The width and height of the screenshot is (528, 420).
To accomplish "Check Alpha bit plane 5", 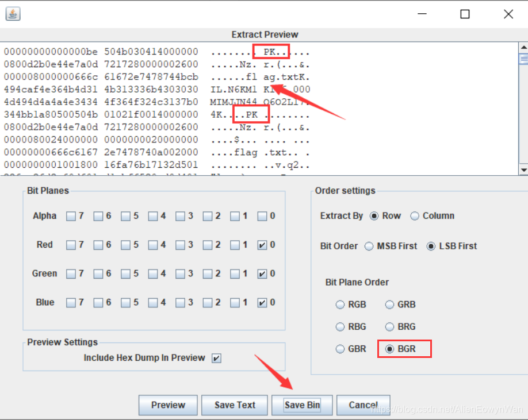I will [125, 216].
